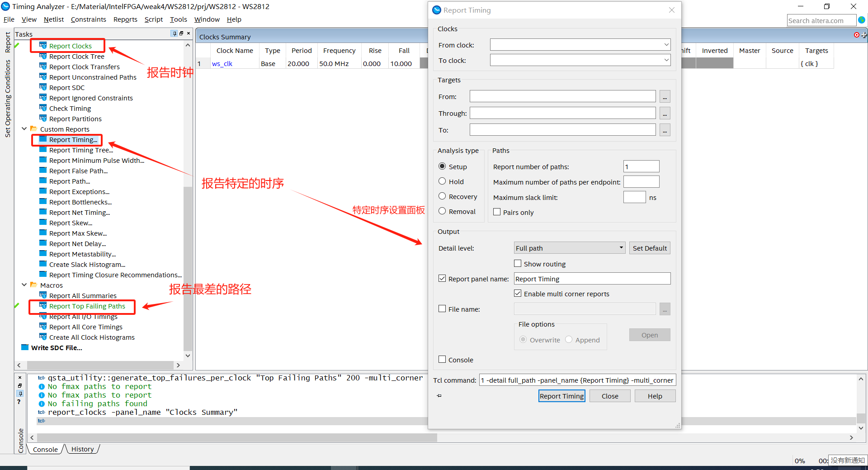The image size is (868, 470).
Task: Click the Help button in the dialog
Action: [655, 396]
